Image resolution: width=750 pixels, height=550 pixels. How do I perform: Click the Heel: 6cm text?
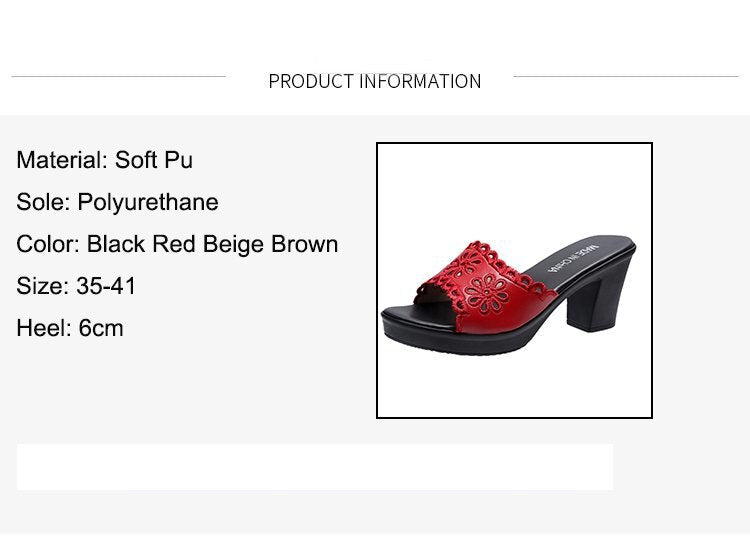click(70, 328)
